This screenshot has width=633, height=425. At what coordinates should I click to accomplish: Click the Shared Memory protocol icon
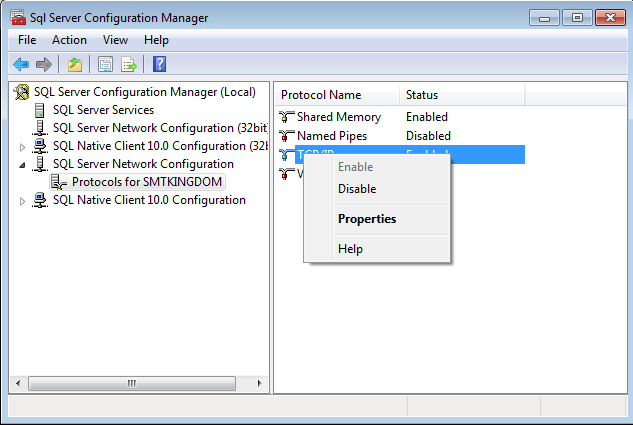[x=287, y=117]
